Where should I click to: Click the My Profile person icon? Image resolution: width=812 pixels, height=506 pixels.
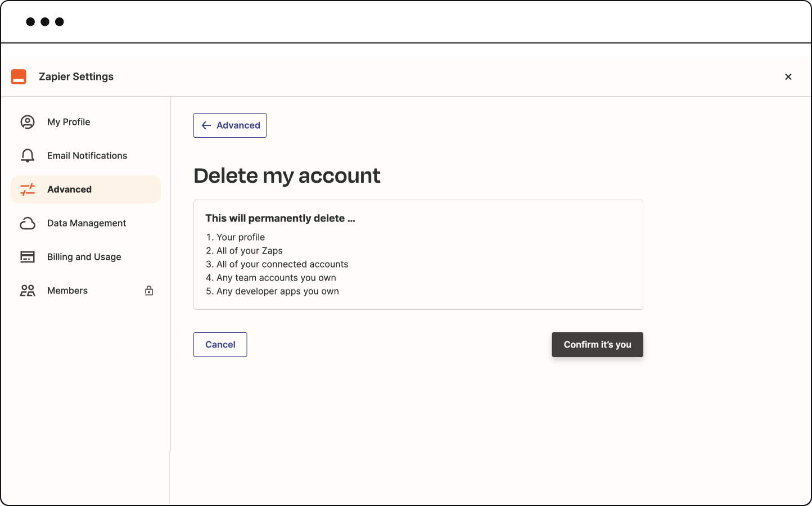[28, 122]
